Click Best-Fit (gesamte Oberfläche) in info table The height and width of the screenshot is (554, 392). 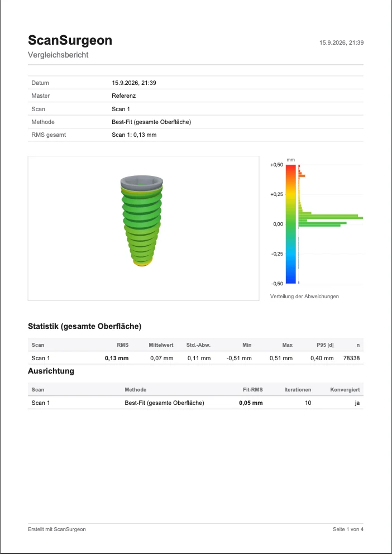151,122
